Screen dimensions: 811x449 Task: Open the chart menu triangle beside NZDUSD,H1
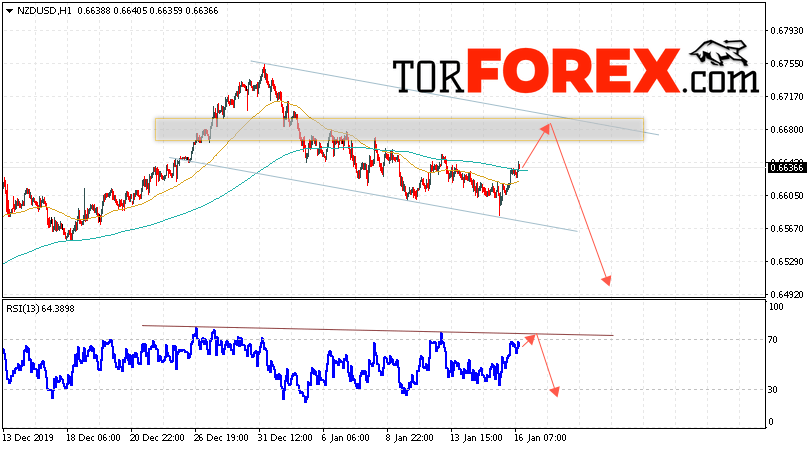9,11
